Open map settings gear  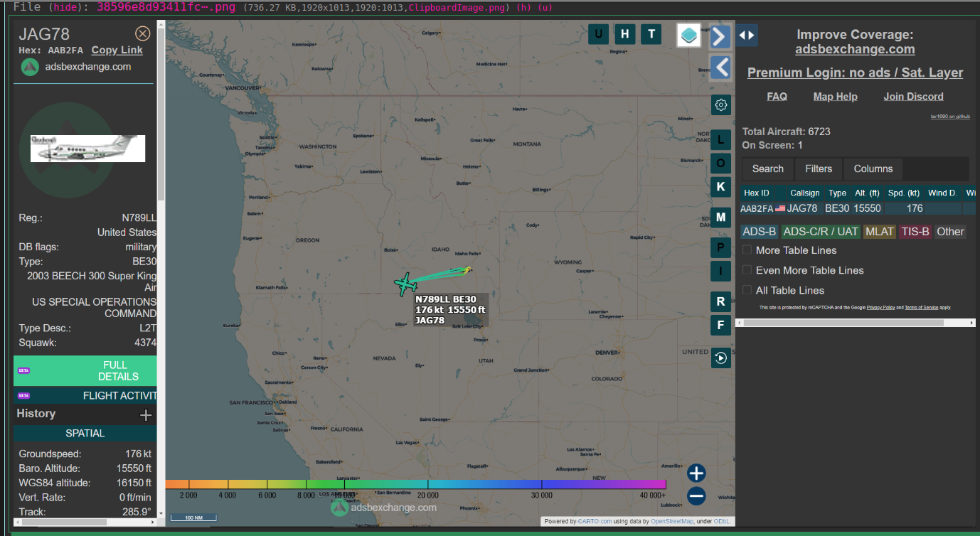[720, 105]
